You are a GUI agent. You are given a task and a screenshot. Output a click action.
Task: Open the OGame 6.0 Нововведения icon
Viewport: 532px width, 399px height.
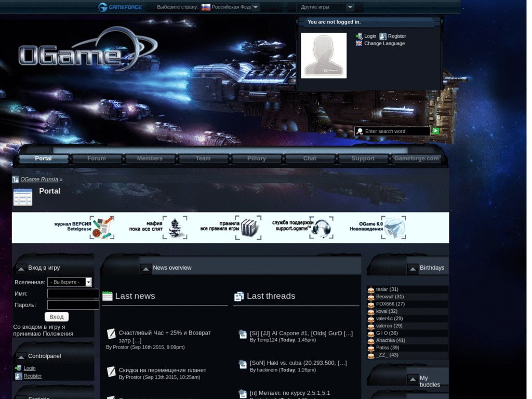tap(394, 228)
